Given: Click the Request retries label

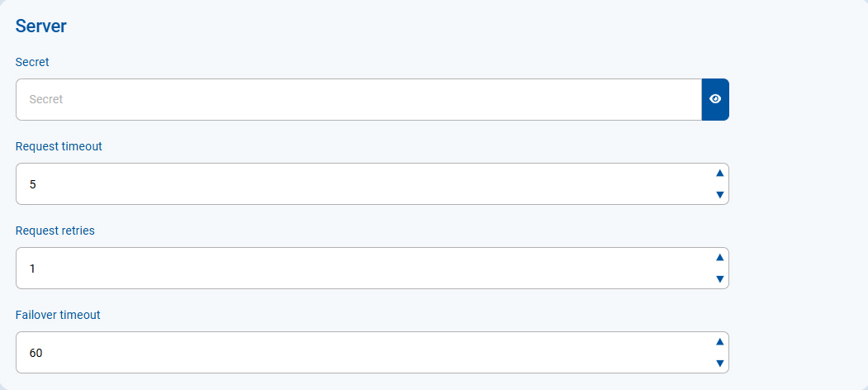Looking at the screenshot, I should click(55, 231).
